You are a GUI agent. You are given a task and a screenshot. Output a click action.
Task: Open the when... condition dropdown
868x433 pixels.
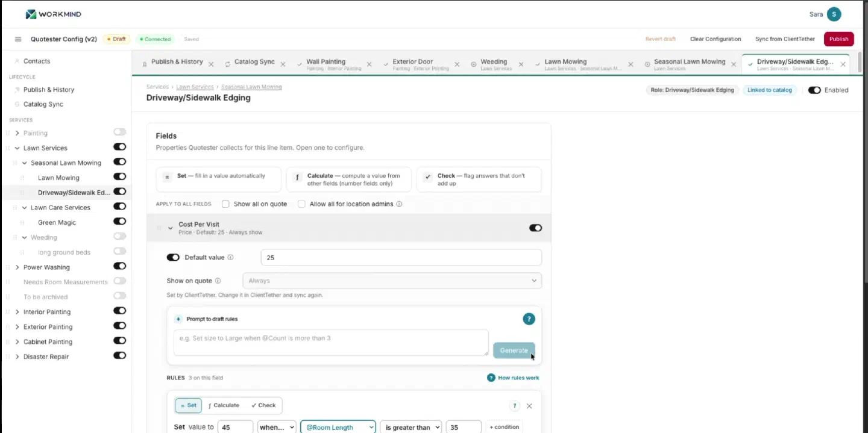pyautogui.click(x=277, y=428)
